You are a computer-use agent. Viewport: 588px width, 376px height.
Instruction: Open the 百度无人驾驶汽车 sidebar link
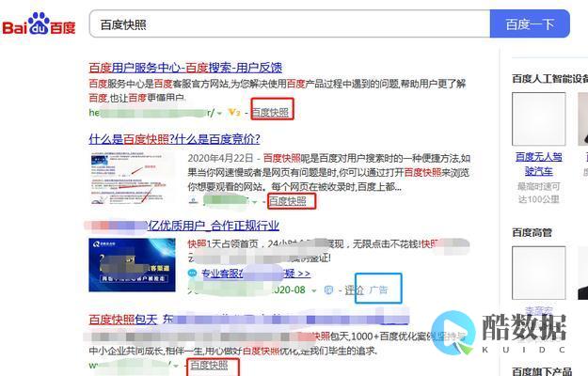click(x=539, y=164)
